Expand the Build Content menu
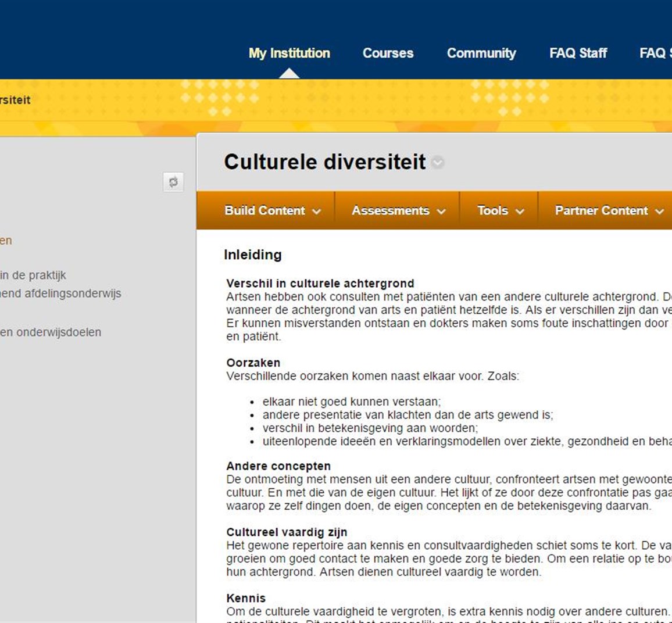 [x=273, y=210]
